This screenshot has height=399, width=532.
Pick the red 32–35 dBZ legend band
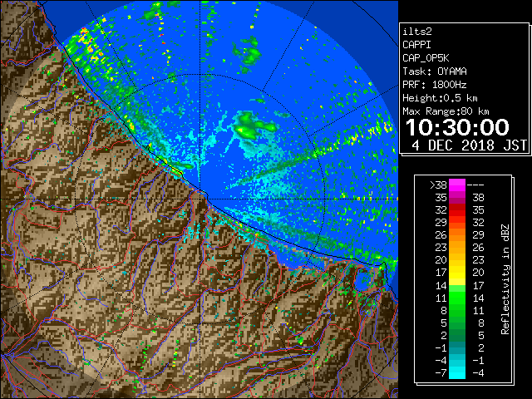click(x=457, y=210)
